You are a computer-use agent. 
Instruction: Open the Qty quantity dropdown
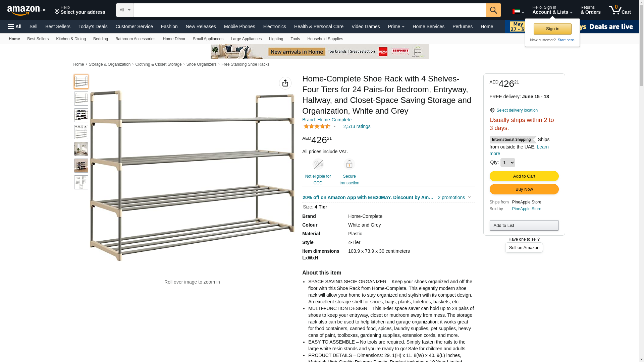point(507,163)
